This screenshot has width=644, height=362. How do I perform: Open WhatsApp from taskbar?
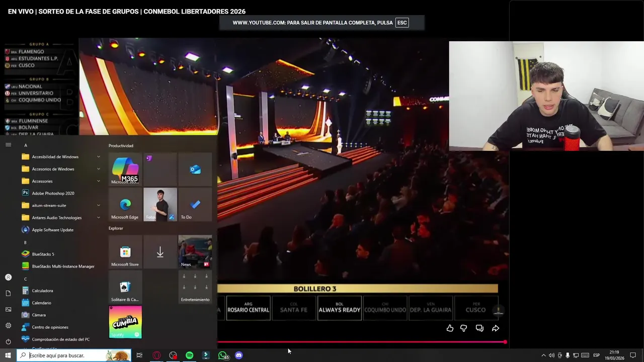pyautogui.click(x=222, y=355)
